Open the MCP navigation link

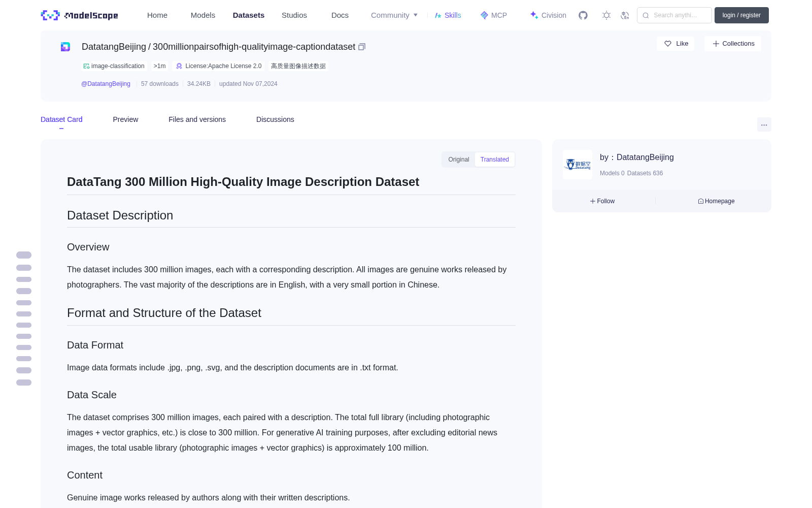pos(494,15)
